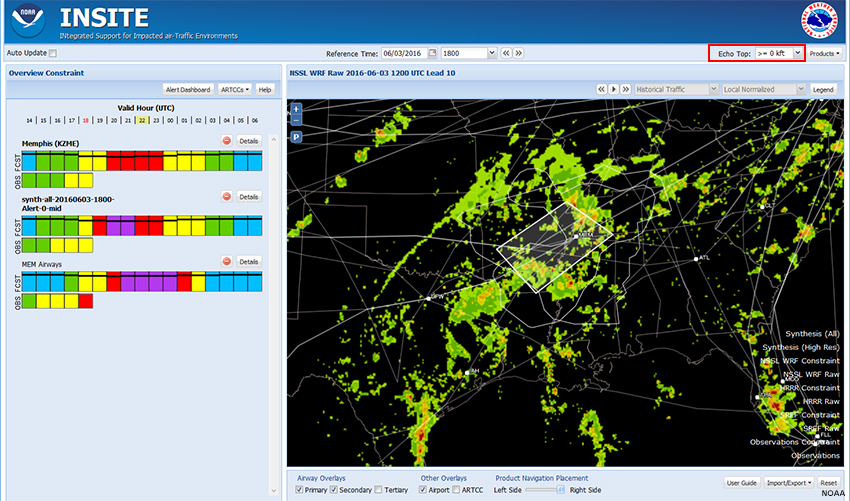This screenshot has height=501, width=850.
Task: Click the P button on the map
Action: (x=296, y=137)
